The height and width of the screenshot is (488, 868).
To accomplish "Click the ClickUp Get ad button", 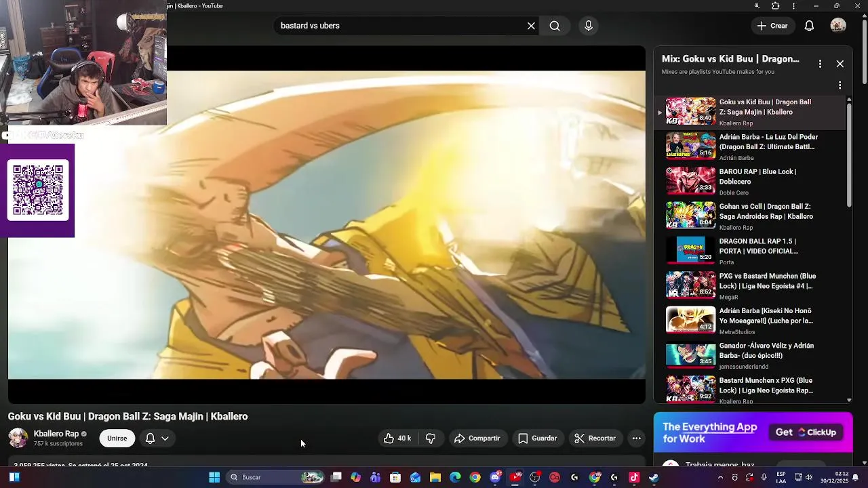I will (x=806, y=432).
